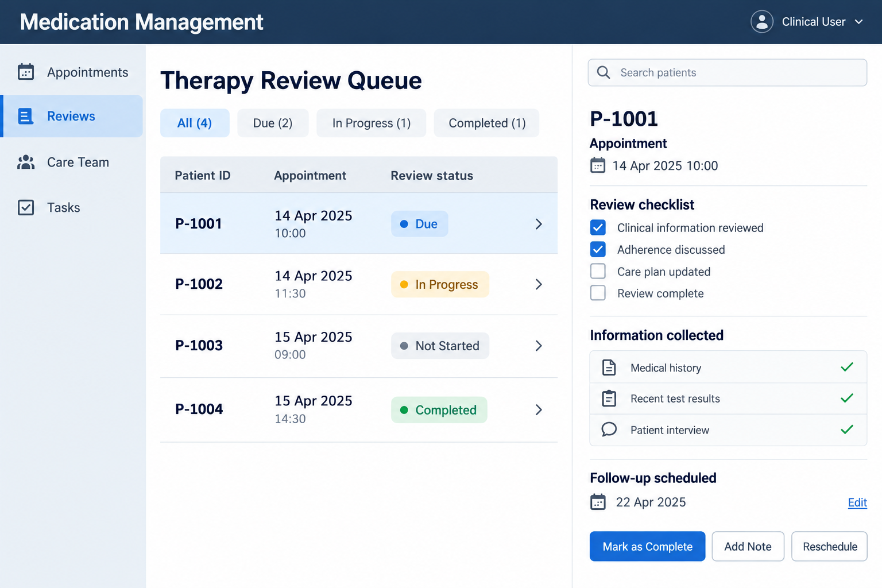Click the Tasks checkmark icon in sidebar
This screenshot has width=882, height=588.
[x=26, y=207]
